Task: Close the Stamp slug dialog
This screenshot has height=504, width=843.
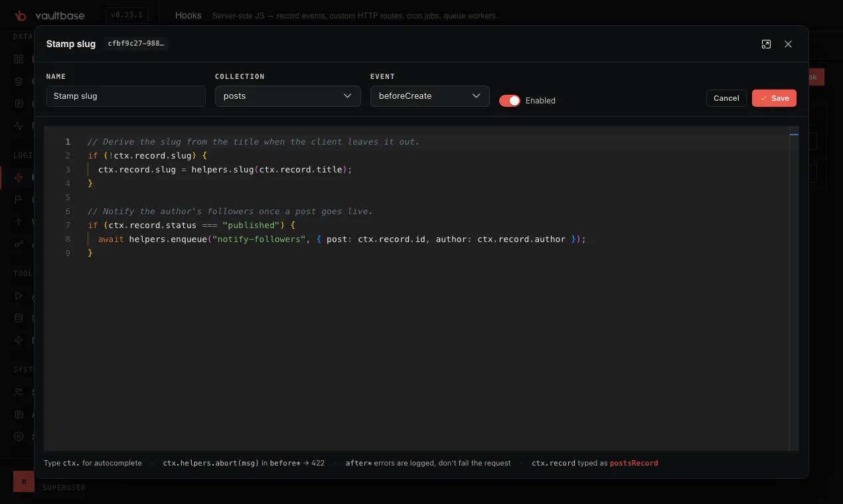Action: tap(788, 44)
